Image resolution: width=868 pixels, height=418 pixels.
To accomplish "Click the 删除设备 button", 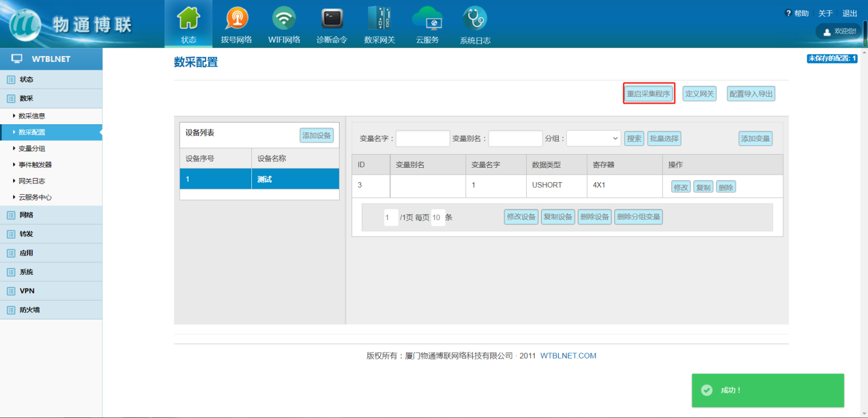I will pos(594,217).
